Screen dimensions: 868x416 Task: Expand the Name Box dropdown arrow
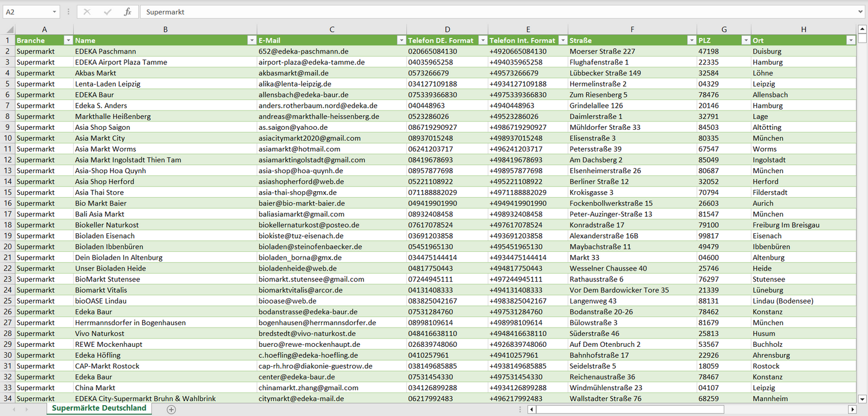click(x=54, y=12)
